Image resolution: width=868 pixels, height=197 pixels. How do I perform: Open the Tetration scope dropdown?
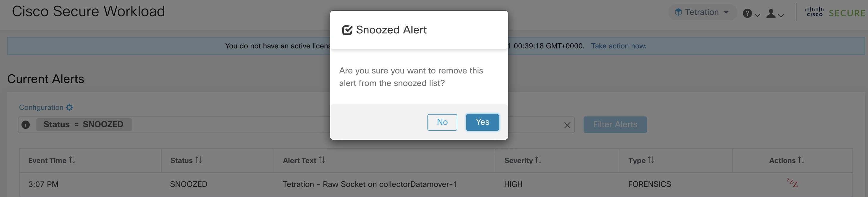[x=702, y=13]
